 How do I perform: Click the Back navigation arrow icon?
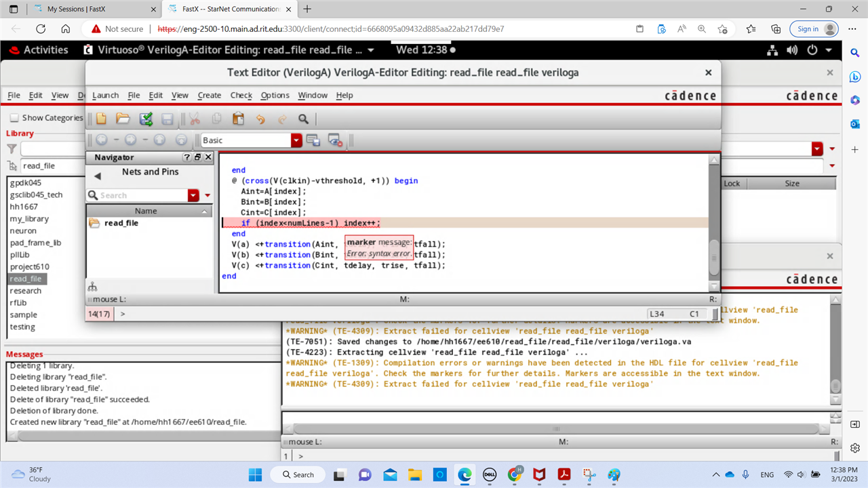101,140
